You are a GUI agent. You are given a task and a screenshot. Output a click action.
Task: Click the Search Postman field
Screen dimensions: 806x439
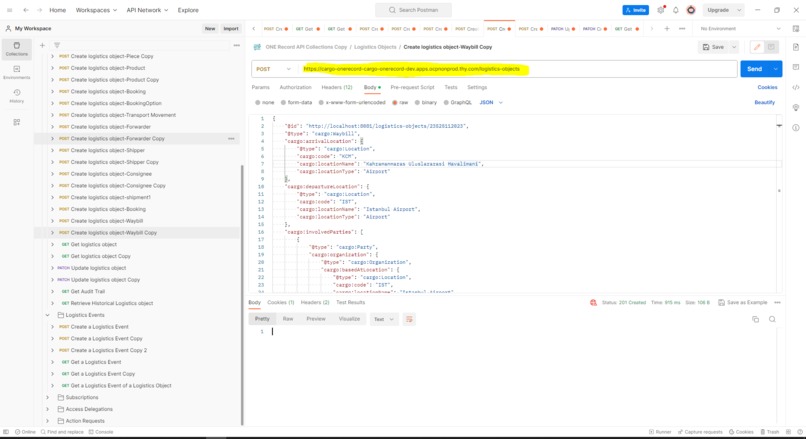[413, 10]
